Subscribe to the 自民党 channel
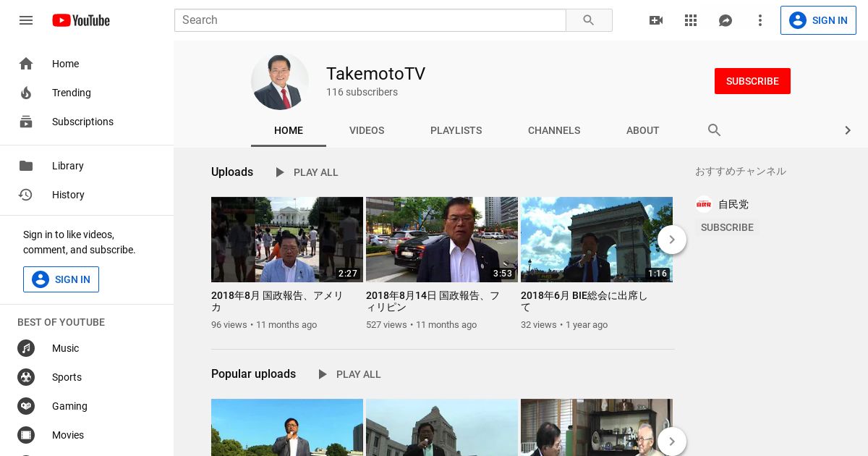The width and height of the screenshot is (868, 456). pos(727,227)
